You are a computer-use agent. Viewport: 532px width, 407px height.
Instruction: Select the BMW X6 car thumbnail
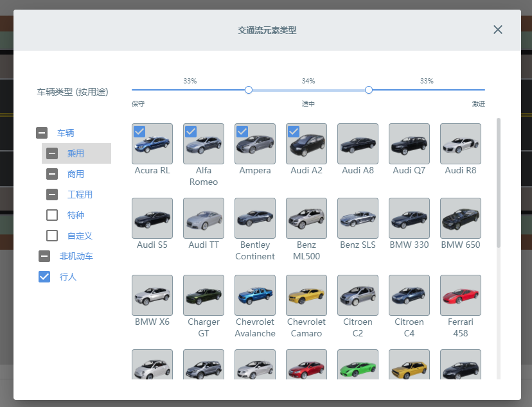pos(152,295)
